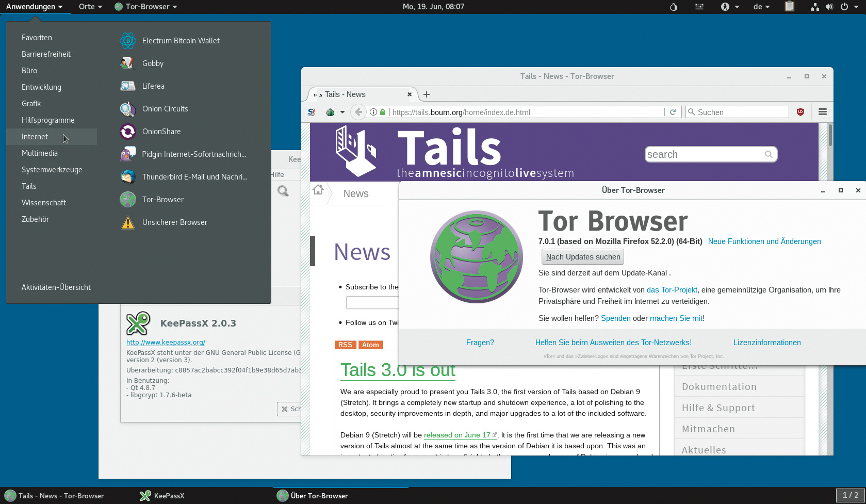
Task: Click the Spenden link
Action: [616, 318]
